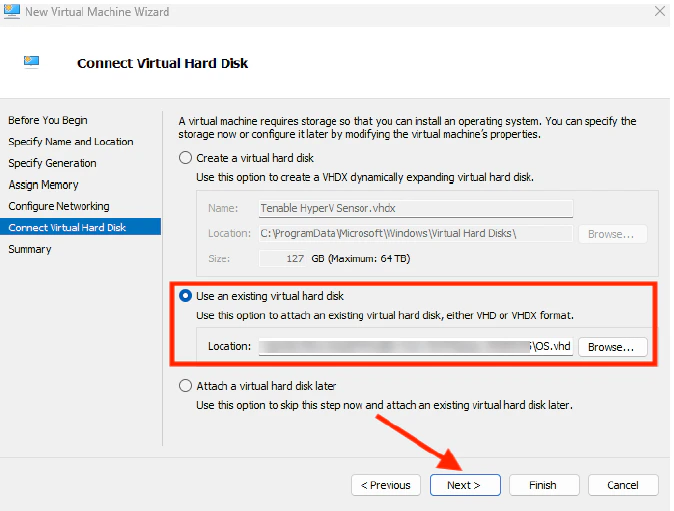Click the text about VHDX dynamically expanding disk
This screenshot has width=674, height=511.
pyautogui.click(x=365, y=177)
